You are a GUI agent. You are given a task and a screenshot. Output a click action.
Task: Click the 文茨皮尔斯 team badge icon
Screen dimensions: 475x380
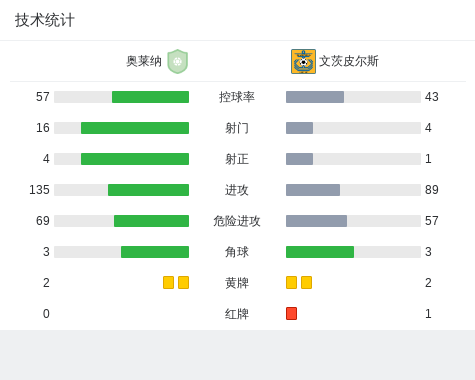pyautogui.click(x=303, y=61)
